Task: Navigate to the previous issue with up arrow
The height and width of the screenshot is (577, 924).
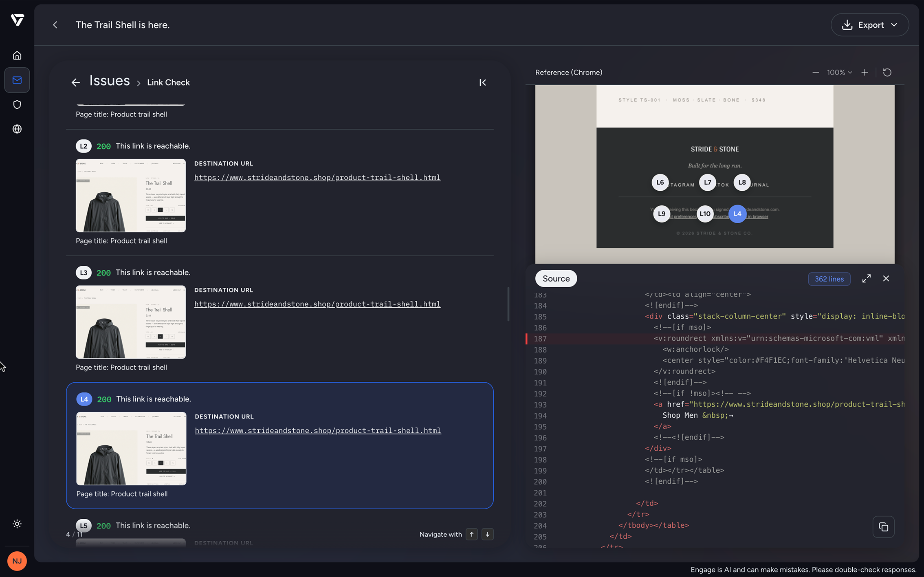Action: [x=472, y=535]
